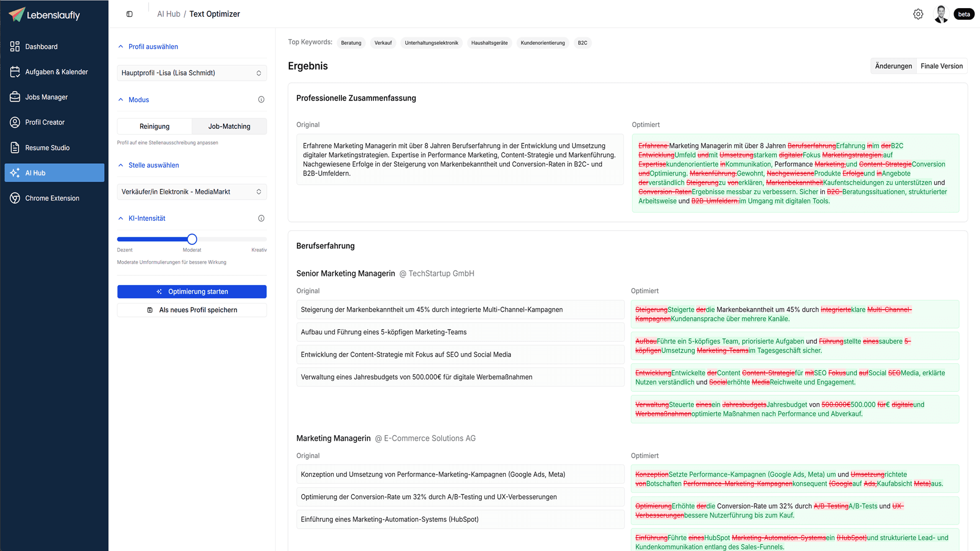
Task: Click the KI-Intensität info icon
Action: [x=261, y=218]
